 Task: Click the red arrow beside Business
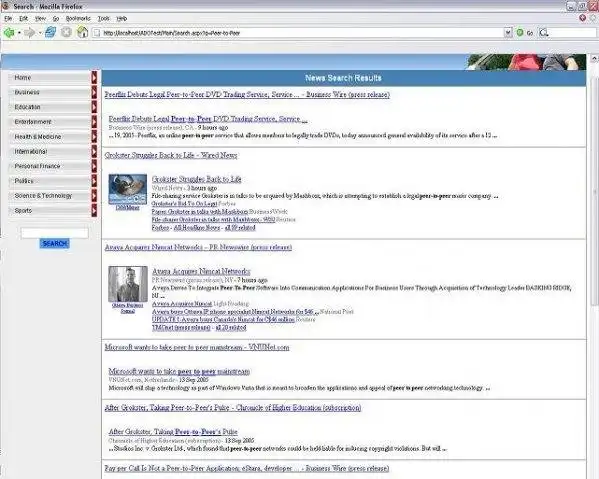94,92
